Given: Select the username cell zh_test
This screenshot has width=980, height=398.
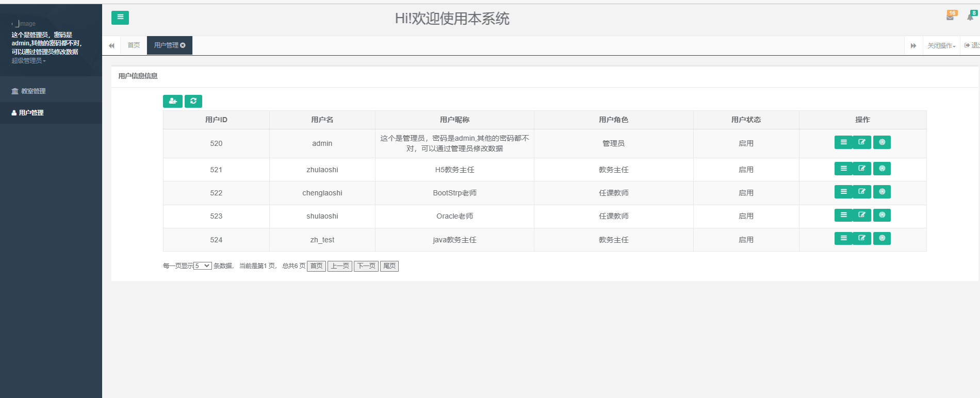Looking at the screenshot, I should click(322, 240).
